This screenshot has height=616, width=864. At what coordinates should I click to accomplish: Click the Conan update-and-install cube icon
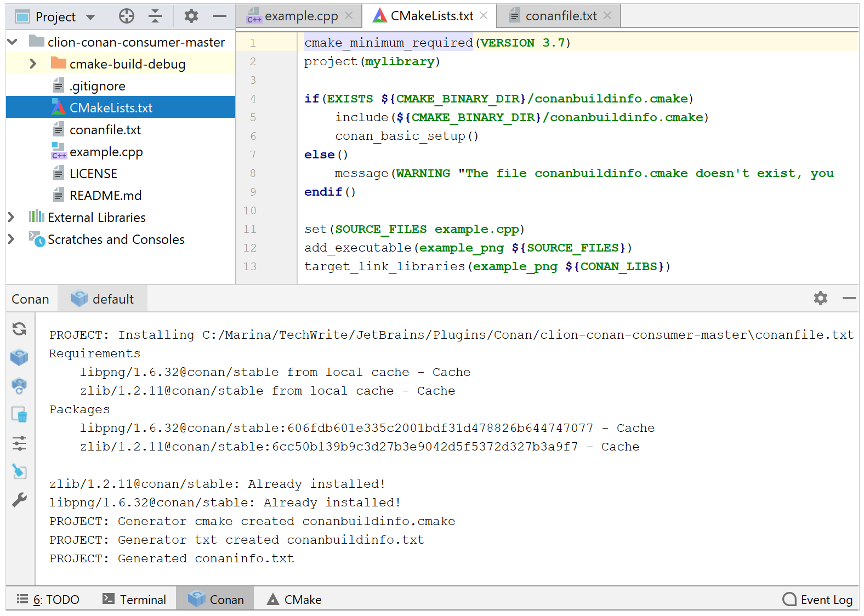(x=19, y=386)
